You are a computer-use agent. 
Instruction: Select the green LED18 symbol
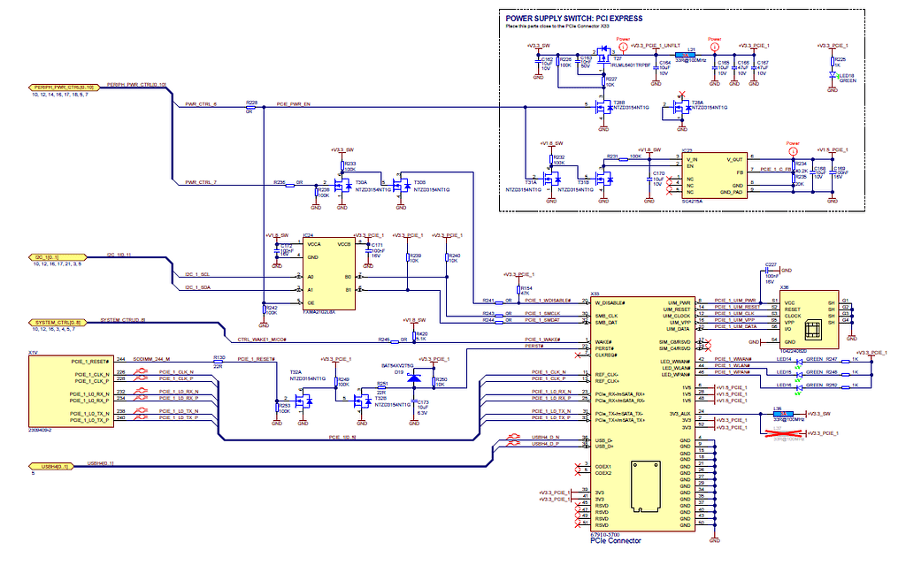click(x=833, y=75)
